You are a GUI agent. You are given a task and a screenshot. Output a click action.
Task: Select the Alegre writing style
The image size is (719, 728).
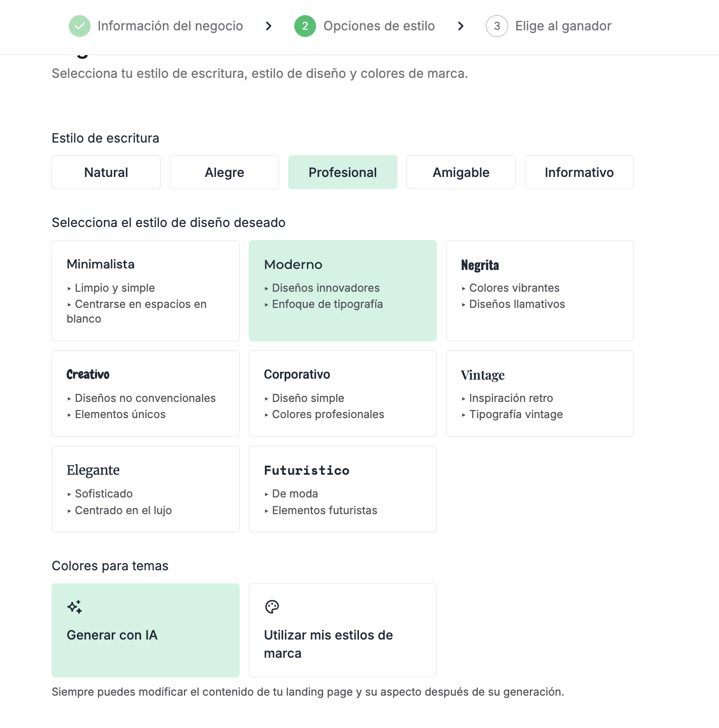224,172
